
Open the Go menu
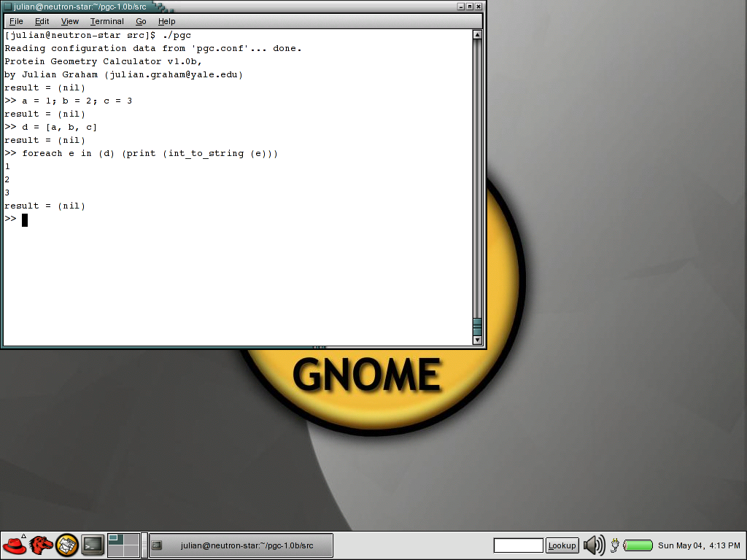coord(141,21)
